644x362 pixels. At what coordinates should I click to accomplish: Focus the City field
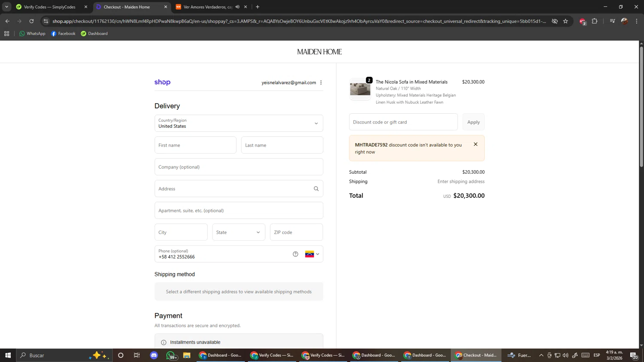pyautogui.click(x=181, y=232)
